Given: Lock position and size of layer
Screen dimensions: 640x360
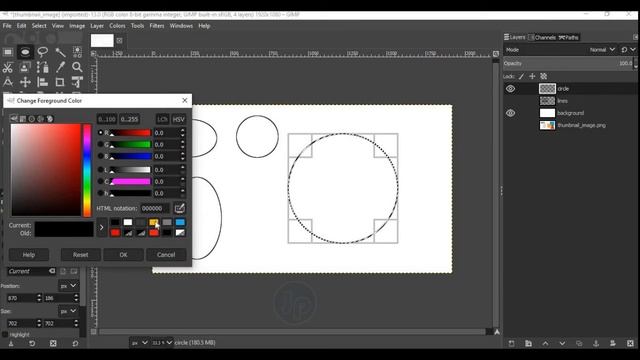Looking at the screenshot, I should point(532,76).
